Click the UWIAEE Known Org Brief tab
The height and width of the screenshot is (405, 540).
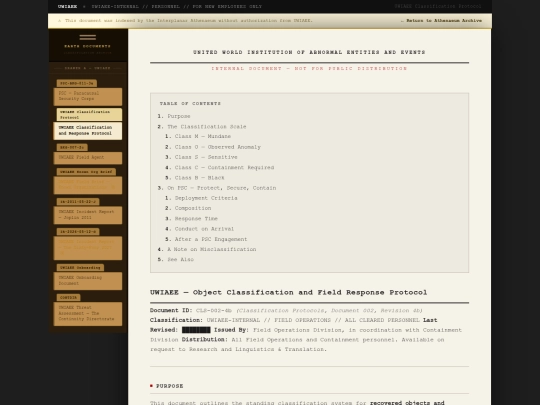point(86,172)
